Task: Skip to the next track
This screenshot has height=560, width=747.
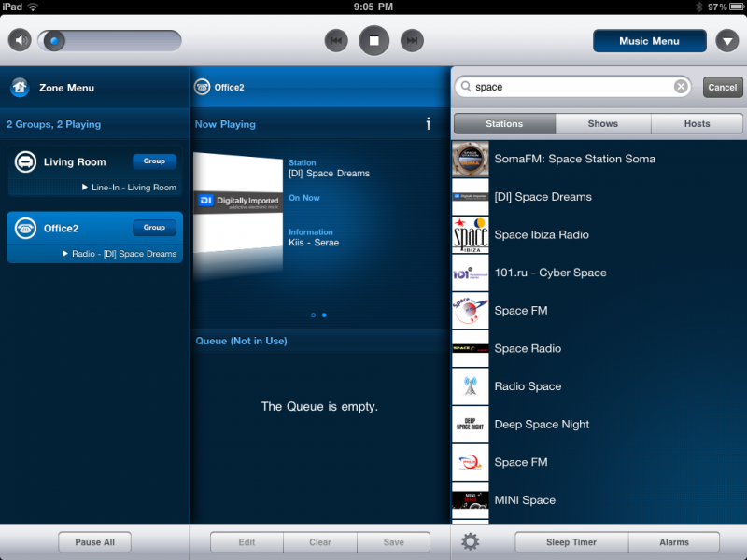Action: 412,41
